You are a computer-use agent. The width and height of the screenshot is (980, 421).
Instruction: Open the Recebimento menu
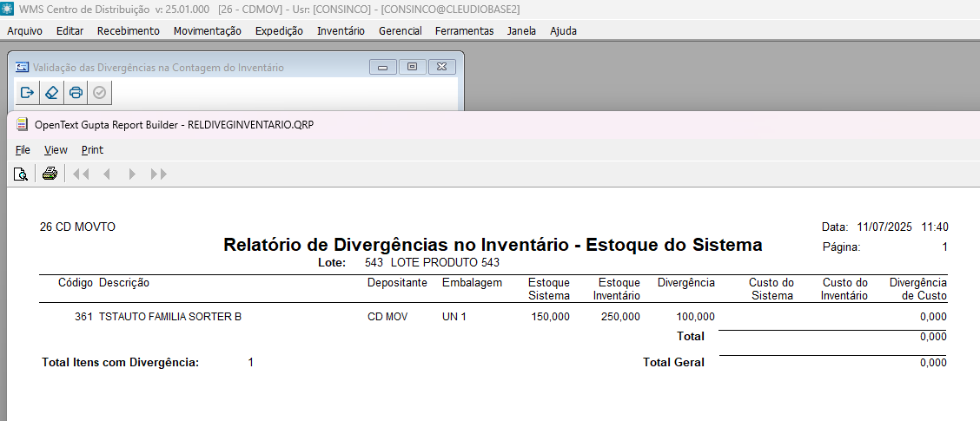128,30
